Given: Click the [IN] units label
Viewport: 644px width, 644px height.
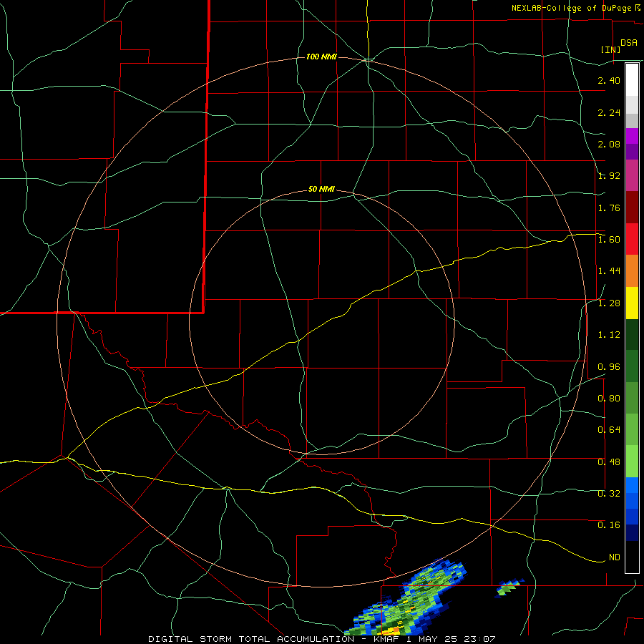Looking at the screenshot, I should 610,49.
